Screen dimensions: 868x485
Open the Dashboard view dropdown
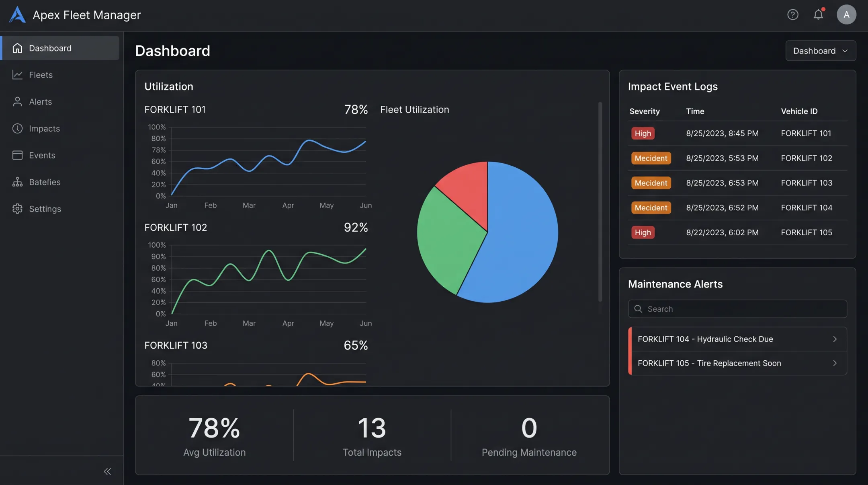(x=821, y=51)
